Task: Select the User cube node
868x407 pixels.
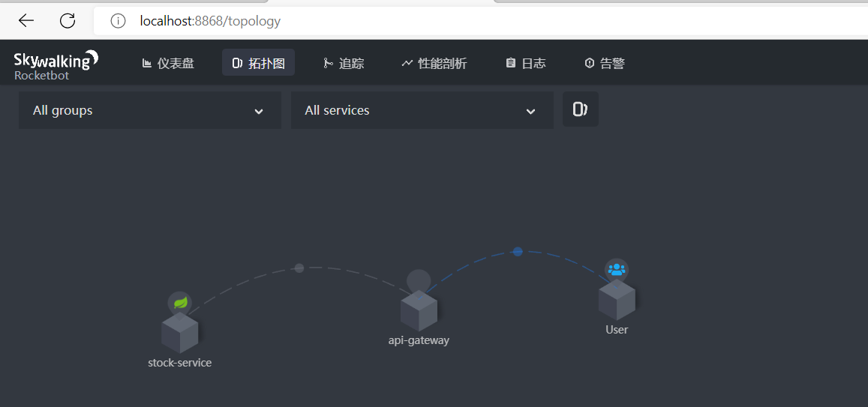Action: 617,301
